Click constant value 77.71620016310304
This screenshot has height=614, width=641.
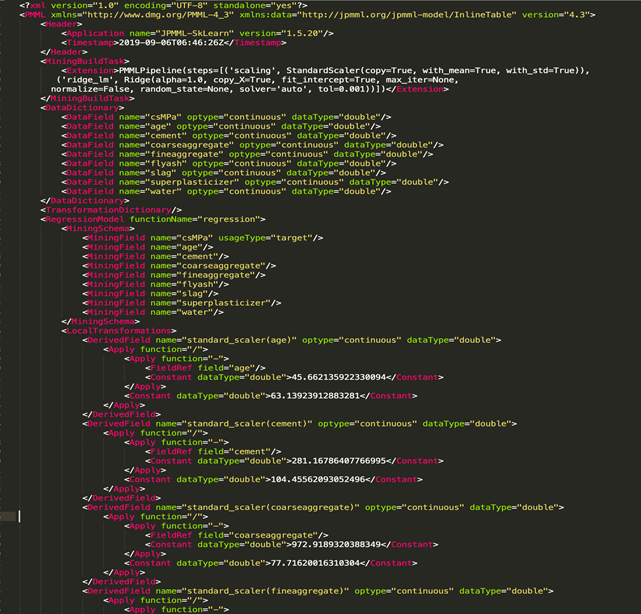tap(315, 563)
